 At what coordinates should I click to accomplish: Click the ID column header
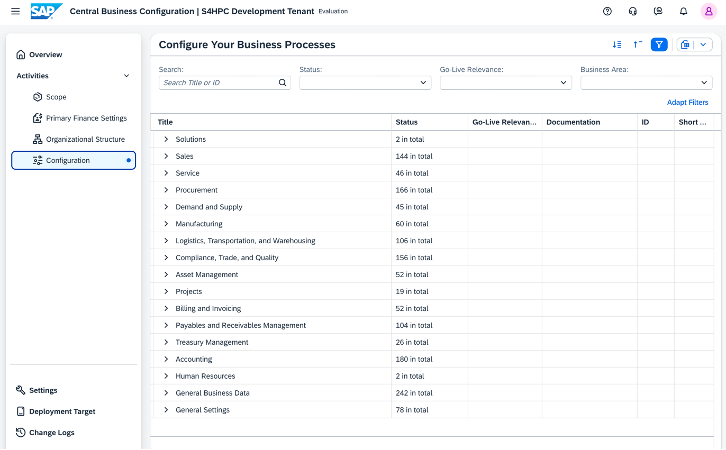[656, 122]
